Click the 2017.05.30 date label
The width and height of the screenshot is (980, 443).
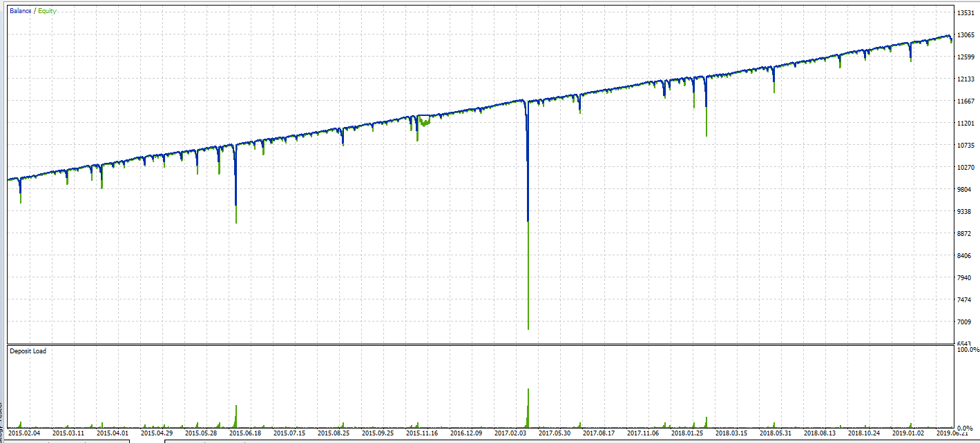(555, 433)
